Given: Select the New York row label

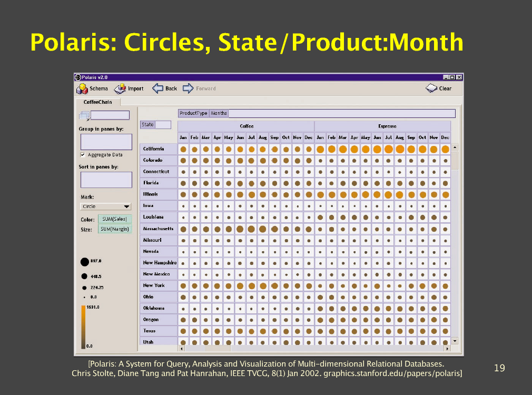Looking at the screenshot, I should click(x=159, y=286).
